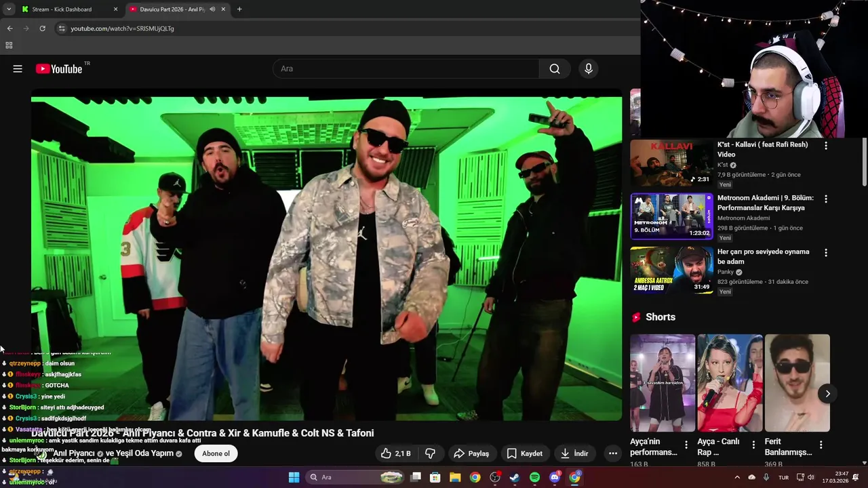Viewport: 868px width, 488px height.
Task: Open K'st Kallavi video thumbnail
Action: 671,163
